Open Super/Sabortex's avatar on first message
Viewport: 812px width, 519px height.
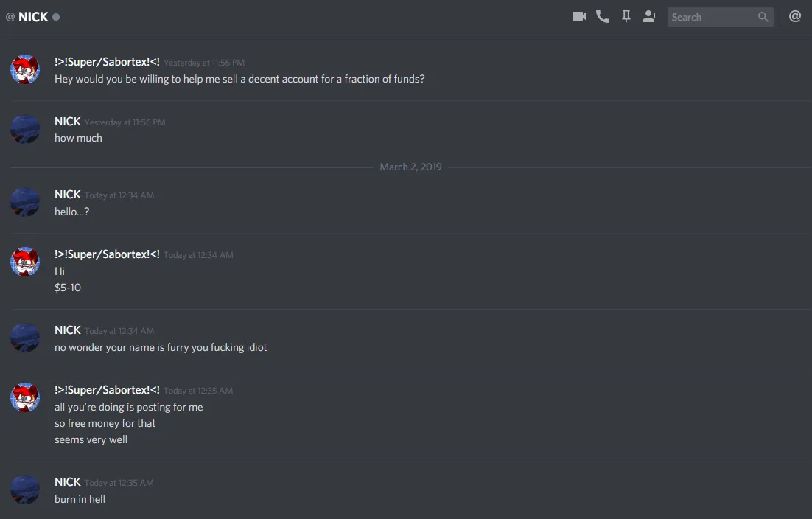click(x=25, y=69)
